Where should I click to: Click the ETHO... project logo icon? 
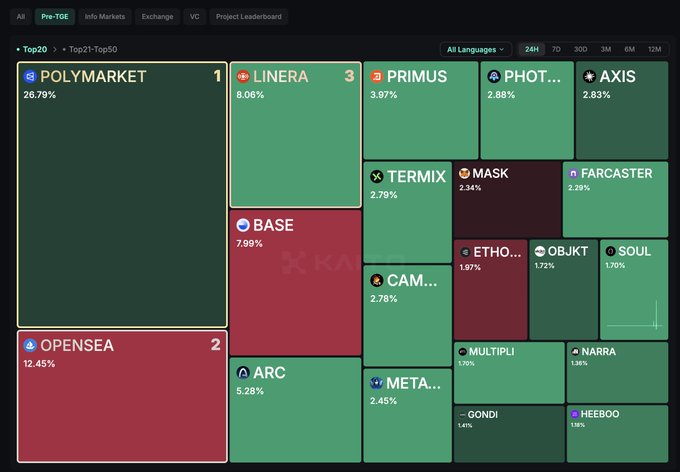pos(465,252)
